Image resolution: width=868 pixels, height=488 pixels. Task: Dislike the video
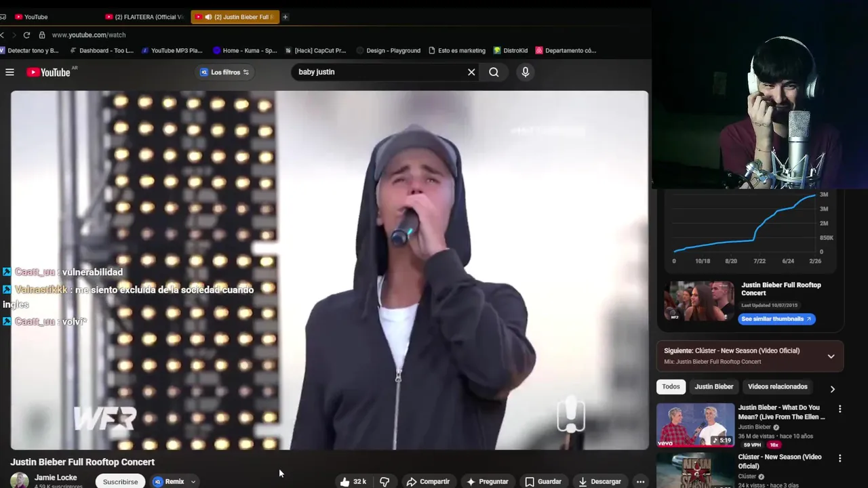click(x=384, y=482)
